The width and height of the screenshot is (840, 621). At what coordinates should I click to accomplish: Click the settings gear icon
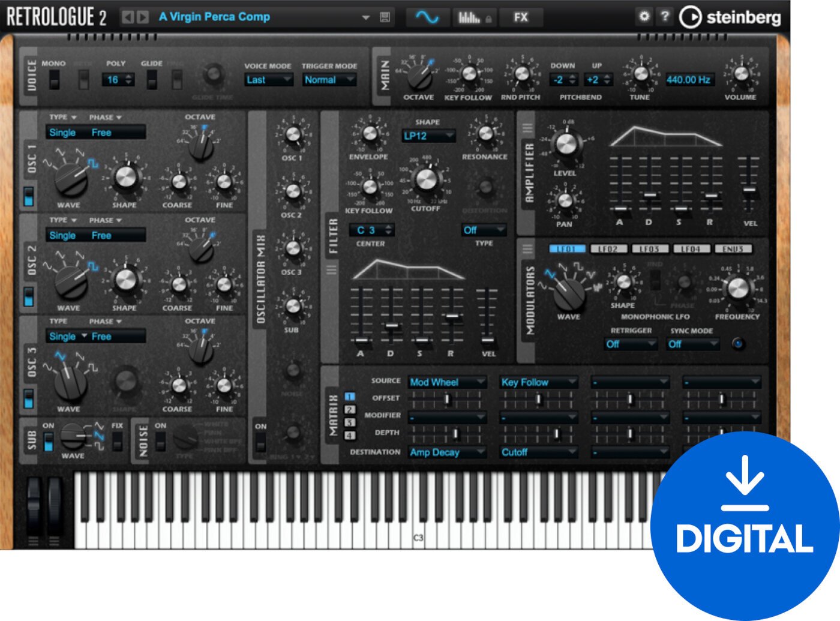coord(644,17)
